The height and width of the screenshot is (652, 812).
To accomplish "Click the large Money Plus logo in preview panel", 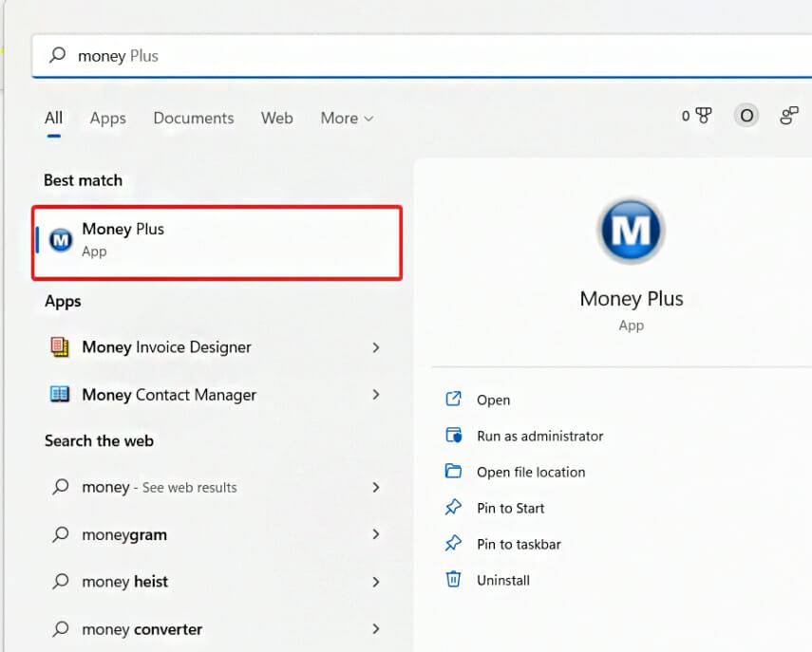I will point(631,228).
